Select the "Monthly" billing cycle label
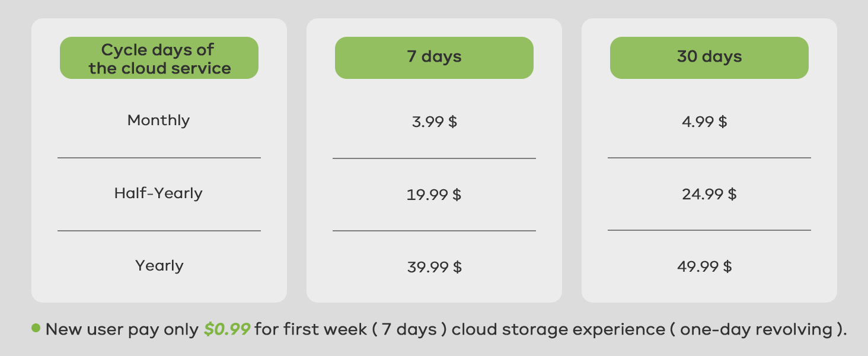The height and width of the screenshot is (356, 868). coord(159,120)
